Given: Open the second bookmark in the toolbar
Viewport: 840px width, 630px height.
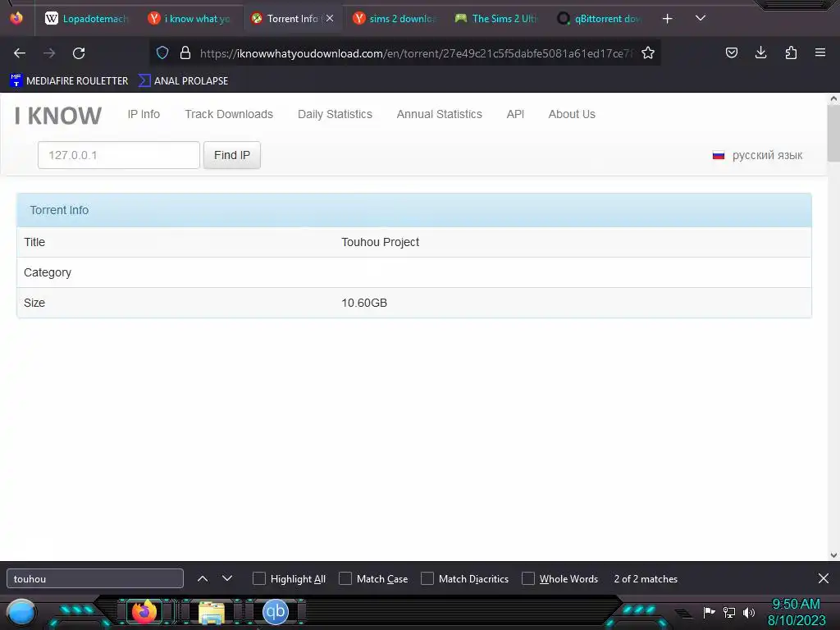Looking at the screenshot, I should click(x=184, y=81).
